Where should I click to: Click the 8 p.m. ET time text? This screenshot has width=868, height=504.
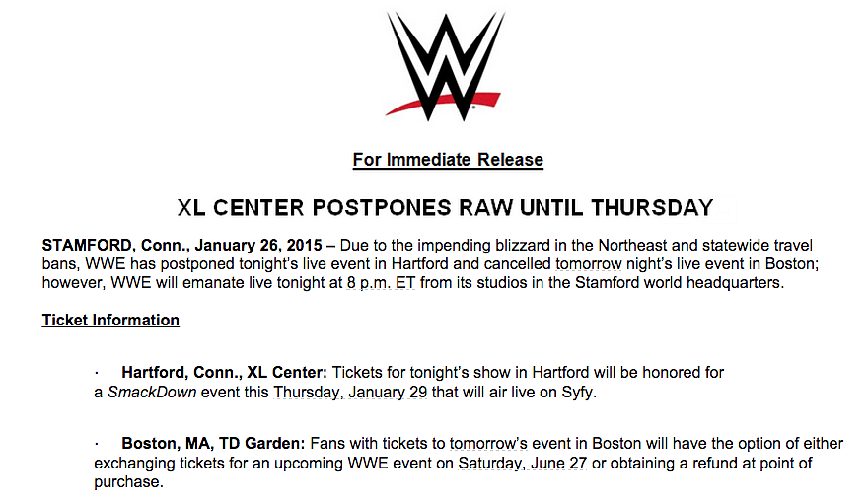click(x=381, y=283)
